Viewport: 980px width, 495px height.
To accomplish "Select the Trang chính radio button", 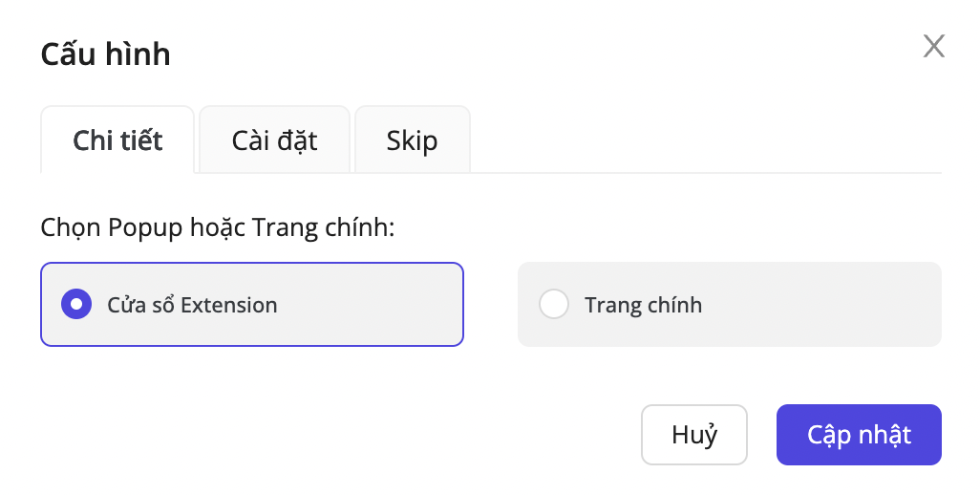I will (554, 305).
